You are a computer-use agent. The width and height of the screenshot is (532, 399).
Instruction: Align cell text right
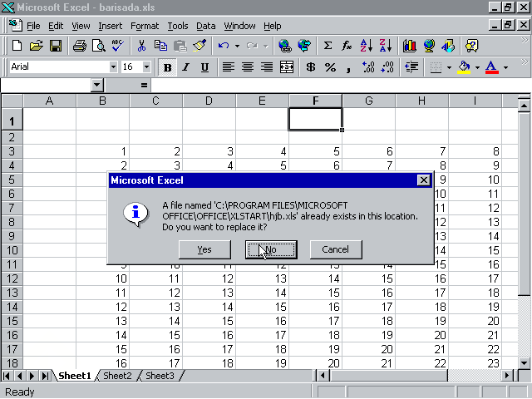click(267, 66)
